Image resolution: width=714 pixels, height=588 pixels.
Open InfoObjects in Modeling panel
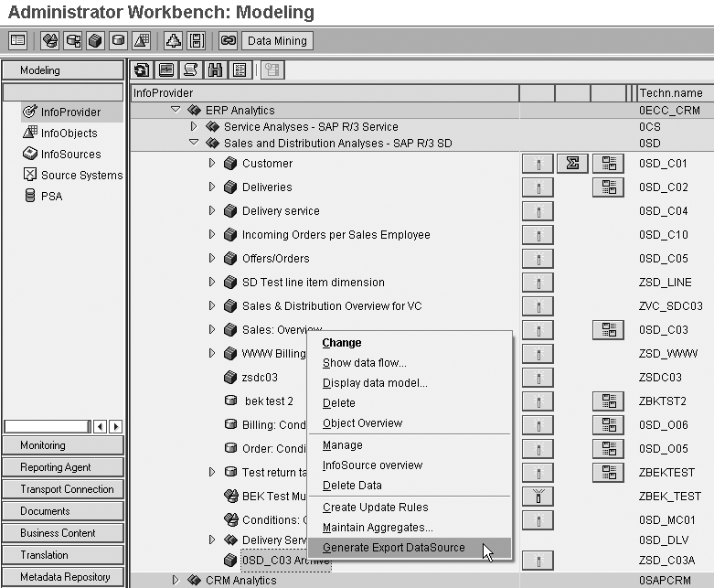pyautogui.click(x=60, y=133)
